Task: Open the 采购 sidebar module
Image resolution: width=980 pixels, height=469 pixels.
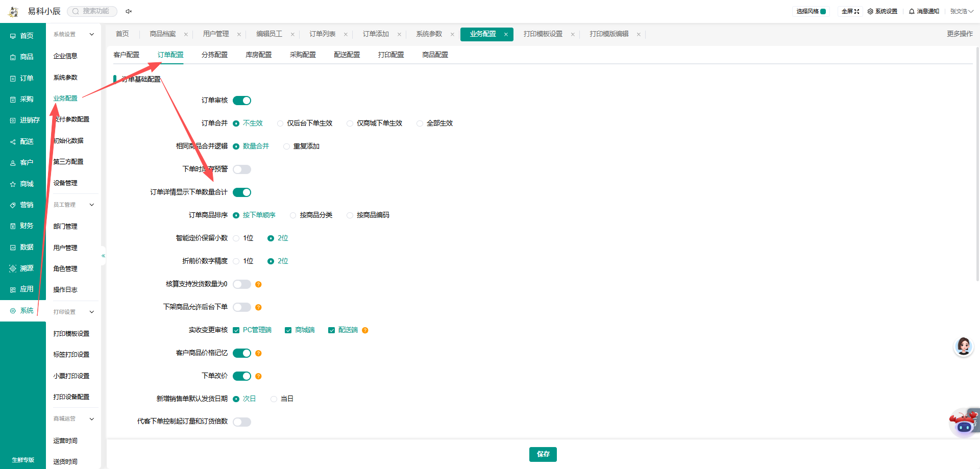Action: [x=22, y=100]
